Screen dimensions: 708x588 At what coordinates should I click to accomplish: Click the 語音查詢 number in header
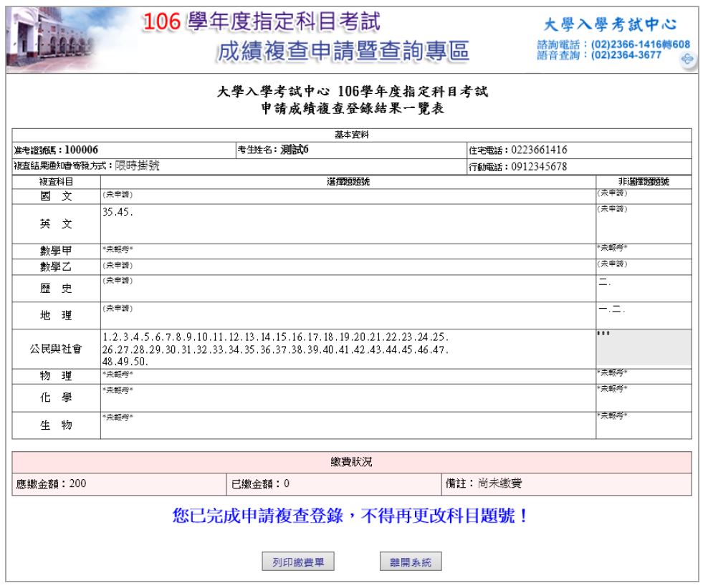pos(626,55)
